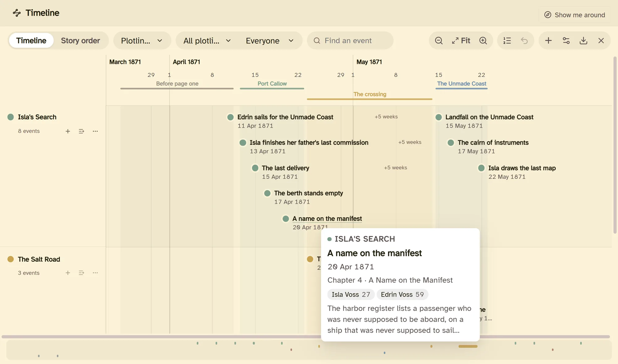Click the download export icon

583,40
